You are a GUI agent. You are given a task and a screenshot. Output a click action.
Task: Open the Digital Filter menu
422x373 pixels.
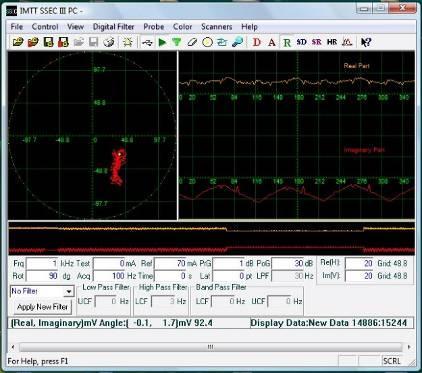pos(113,27)
